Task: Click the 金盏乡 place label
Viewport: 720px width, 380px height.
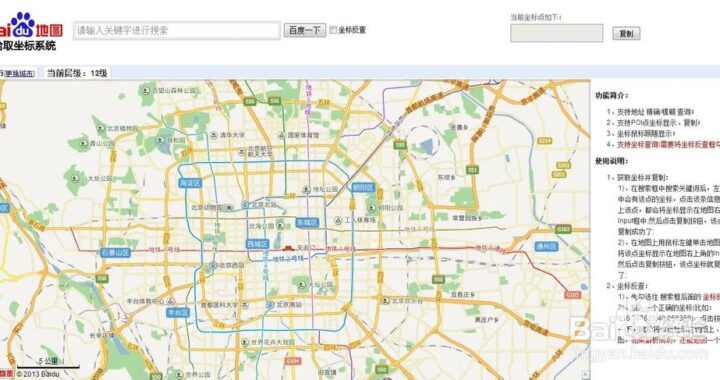Action: coord(459,127)
